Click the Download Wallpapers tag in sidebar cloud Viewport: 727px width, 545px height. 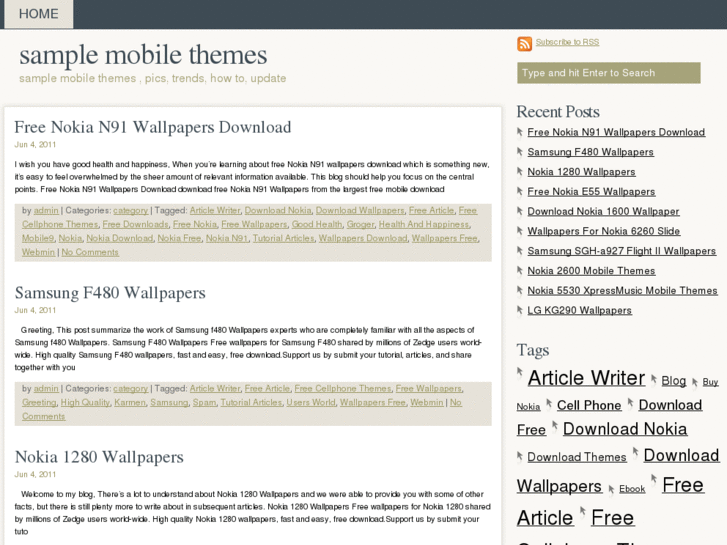coord(681,455)
